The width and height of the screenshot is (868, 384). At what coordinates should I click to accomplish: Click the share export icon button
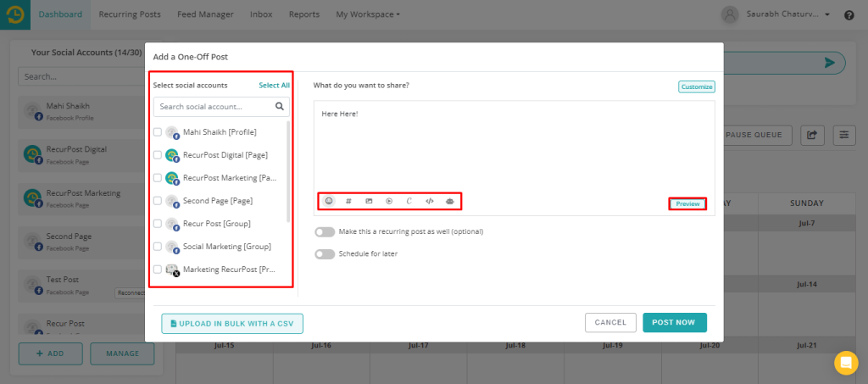pos(812,135)
